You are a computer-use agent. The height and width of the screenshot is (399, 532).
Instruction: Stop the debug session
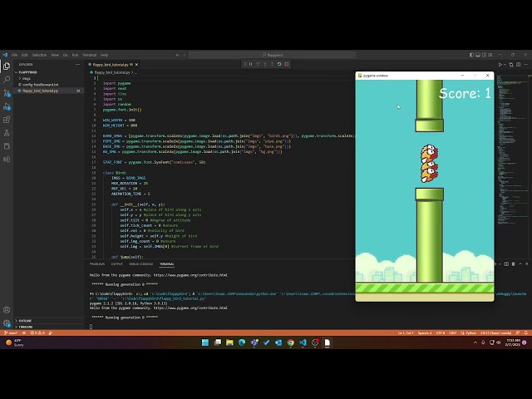[x=287, y=64]
